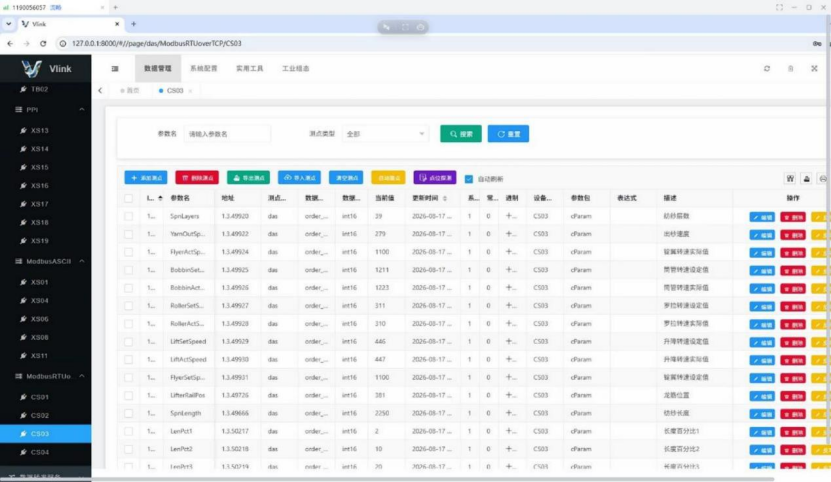Go back with the browser back arrow
Image resolution: width=831 pixels, height=482 pixels.
[11, 43]
